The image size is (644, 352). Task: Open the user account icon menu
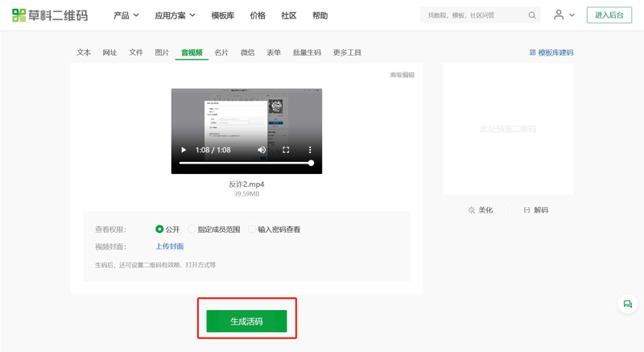pos(559,14)
